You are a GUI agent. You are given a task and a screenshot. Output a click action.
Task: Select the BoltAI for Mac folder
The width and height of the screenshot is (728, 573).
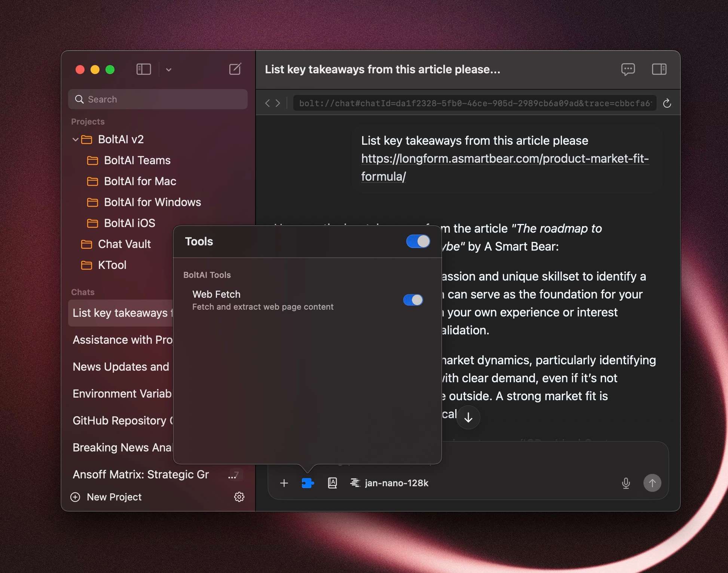coord(140,181)
